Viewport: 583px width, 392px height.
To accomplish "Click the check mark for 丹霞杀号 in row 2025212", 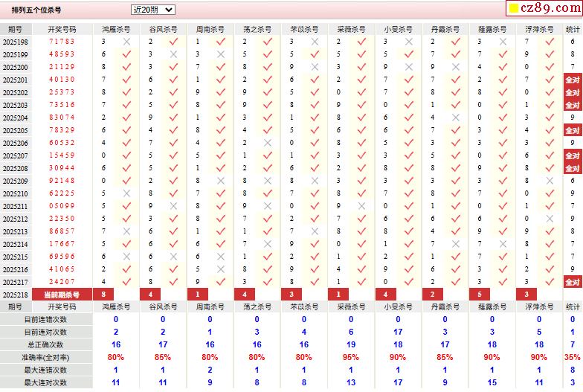I will [x=455, y=219].
